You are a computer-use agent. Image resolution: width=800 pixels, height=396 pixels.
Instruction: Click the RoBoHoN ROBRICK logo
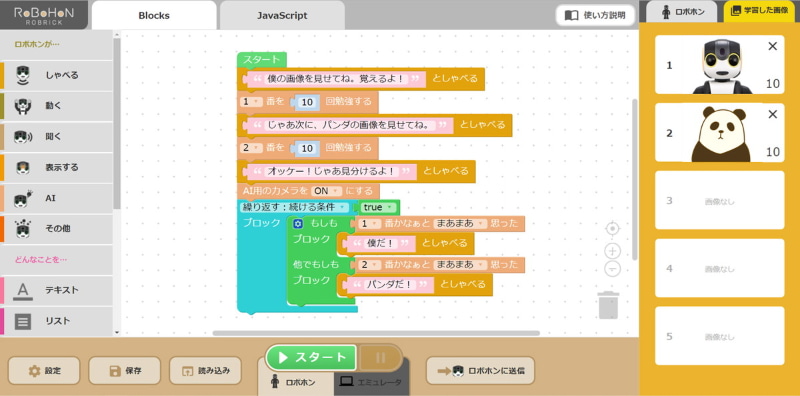point(44,15)
